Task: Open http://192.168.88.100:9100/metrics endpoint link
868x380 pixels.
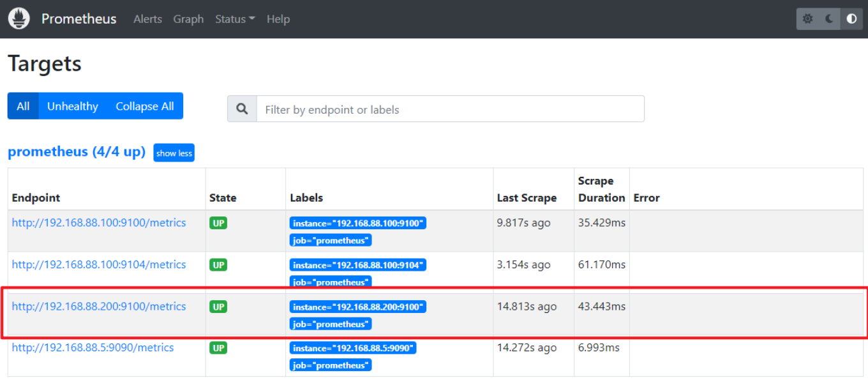Action: point(99,223)
